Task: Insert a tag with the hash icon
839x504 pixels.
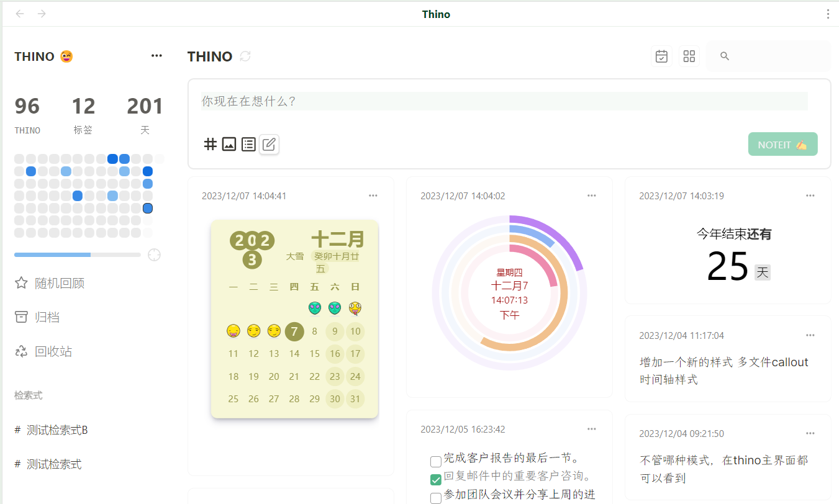Action: (211, 144)
